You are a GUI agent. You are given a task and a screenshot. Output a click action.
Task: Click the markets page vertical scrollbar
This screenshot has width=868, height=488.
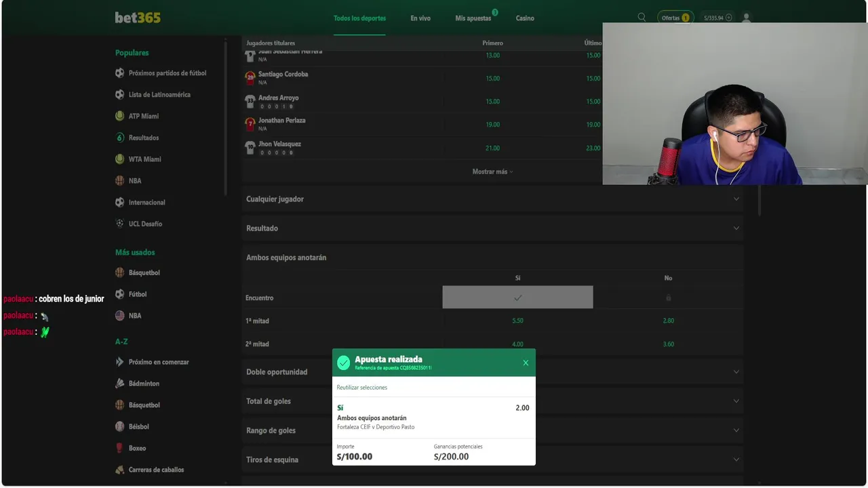(x=759, y=201)
